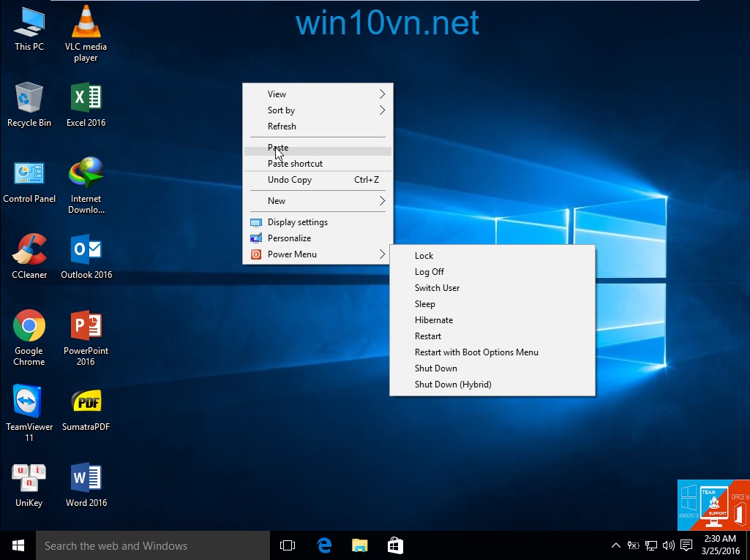Launch Microsoft Edge from the taskbar
Image resolution: width=750 pixels, height=560 pixels.
pyautogui.click(x=323, y=545)
